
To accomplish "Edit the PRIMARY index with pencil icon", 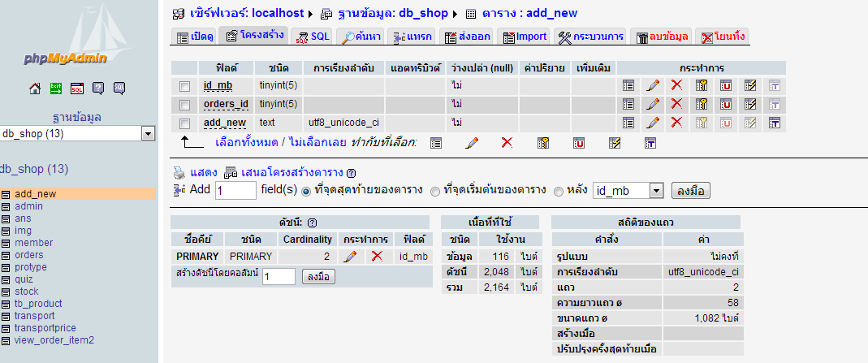I will click(x=350, y=256).
